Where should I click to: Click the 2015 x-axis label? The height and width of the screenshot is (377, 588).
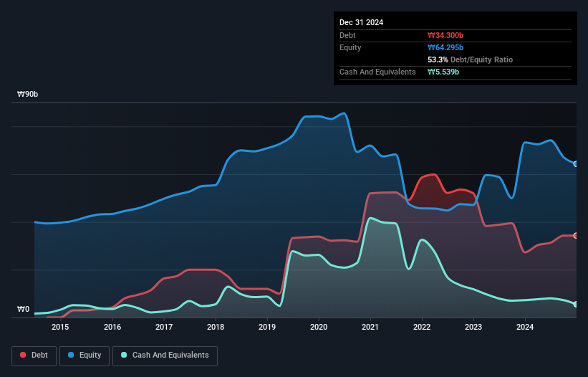60,327
